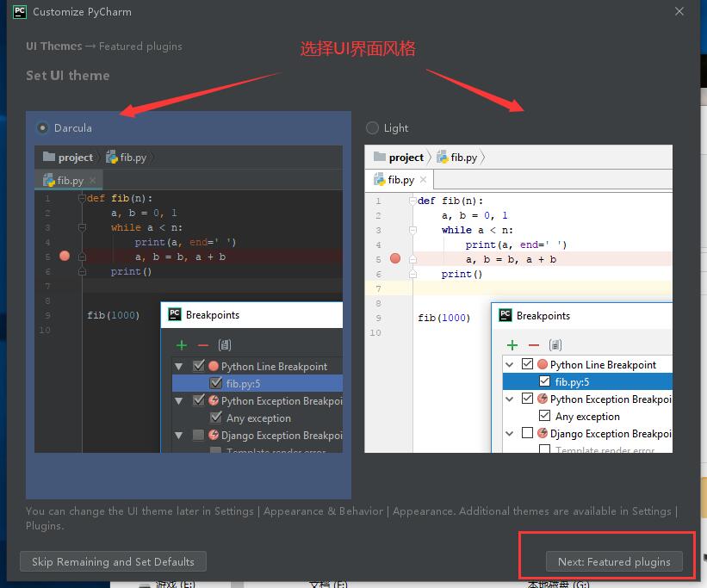Close the Customize PyCharm dialog
Image resolution: width=707 pixels, height=588 pixels.
tap(679, 11)
